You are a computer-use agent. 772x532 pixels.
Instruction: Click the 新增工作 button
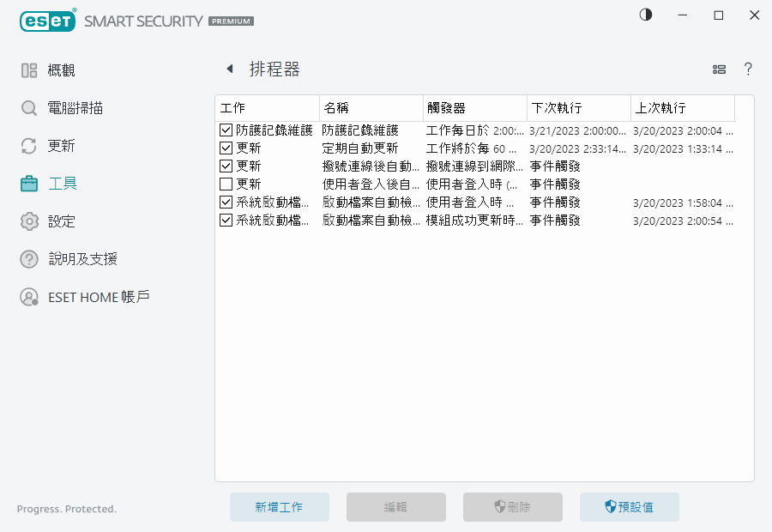click(279, 506)
